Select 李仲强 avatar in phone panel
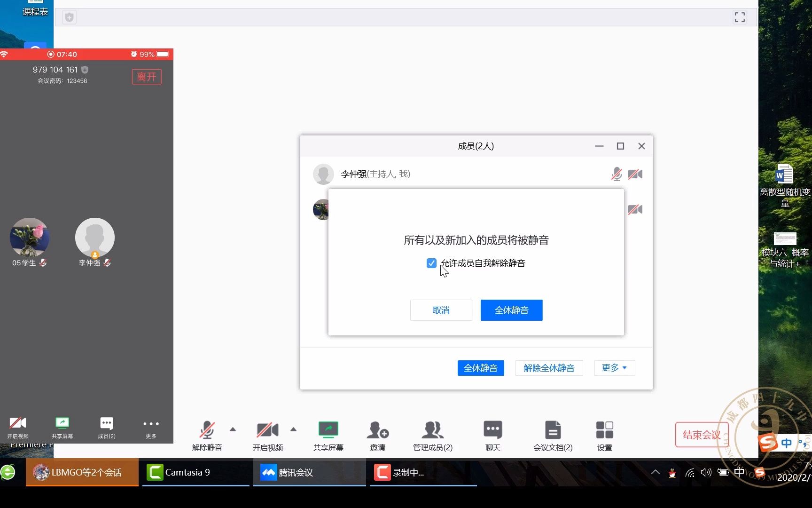812x508 pixels. [95, 238]
